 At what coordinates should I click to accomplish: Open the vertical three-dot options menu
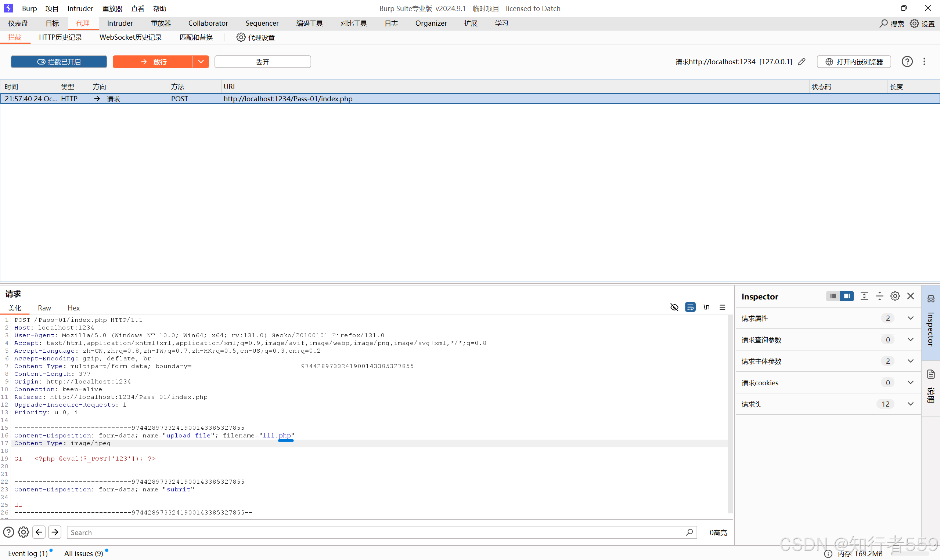pyautogui.click(x=924, y=62)
